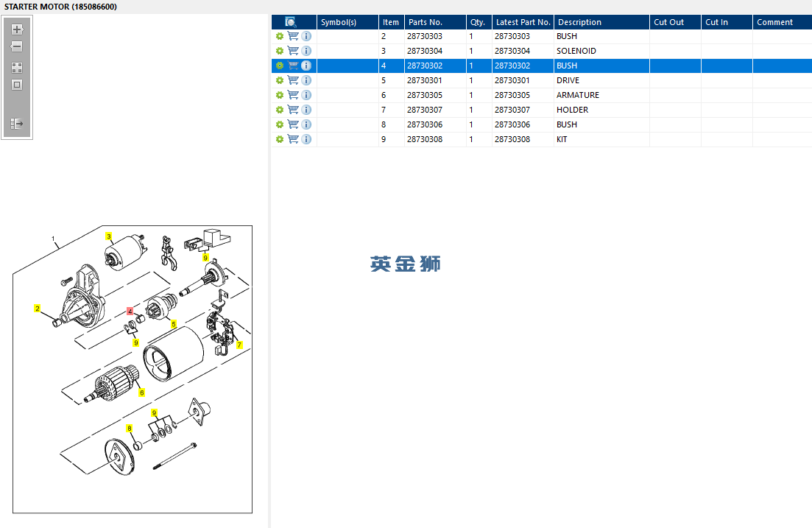Sort by Item column header
The image size is (812, 528).
click(392, 22)
